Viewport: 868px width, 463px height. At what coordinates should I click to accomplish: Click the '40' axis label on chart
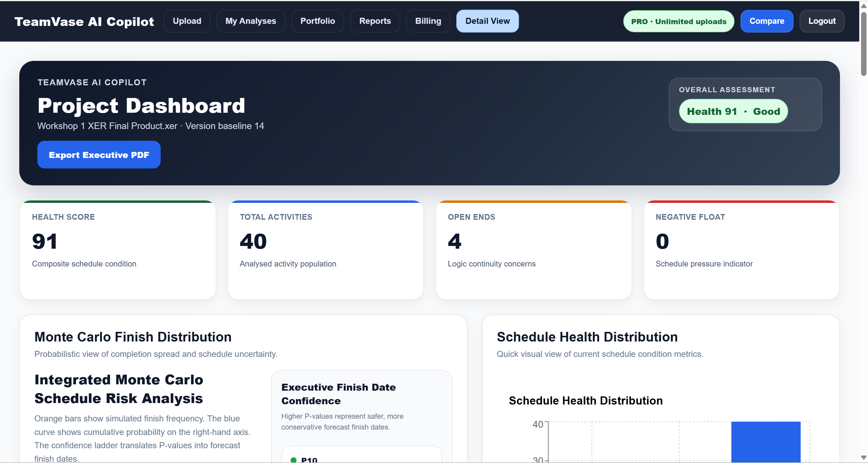click(x=538, y=424)
